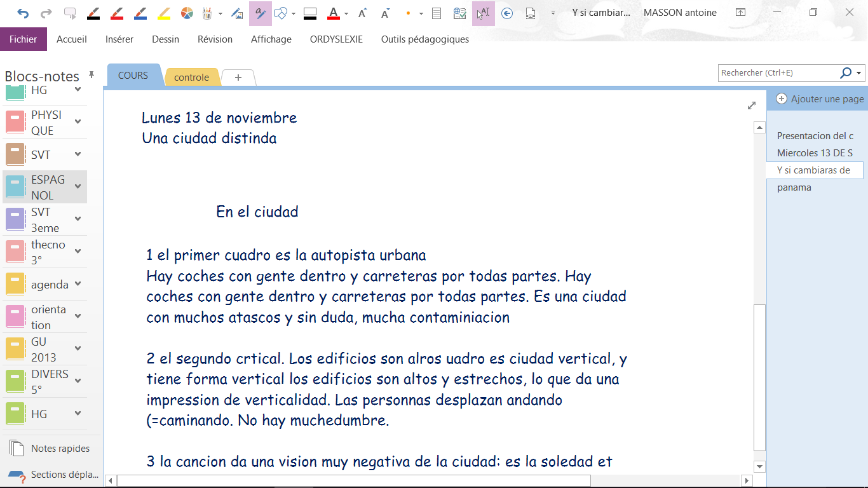Switch to the controle section tab
Image resolution: width=868 pixels, height=488 pixels.
click(191, 78)
